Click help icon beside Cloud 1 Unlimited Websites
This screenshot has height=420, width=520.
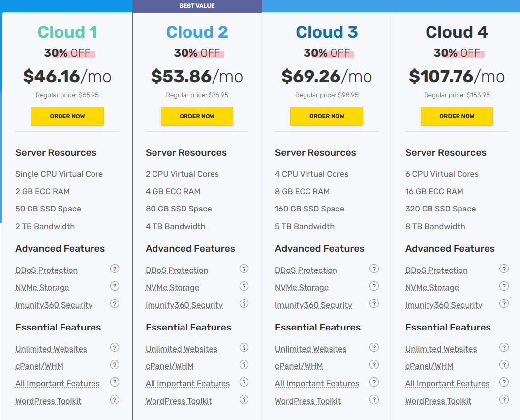pos(115,347)
